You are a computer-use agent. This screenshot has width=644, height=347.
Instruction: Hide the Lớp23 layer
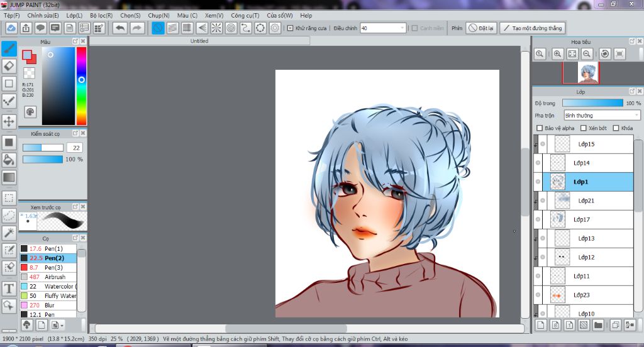[x=538, y=295]
